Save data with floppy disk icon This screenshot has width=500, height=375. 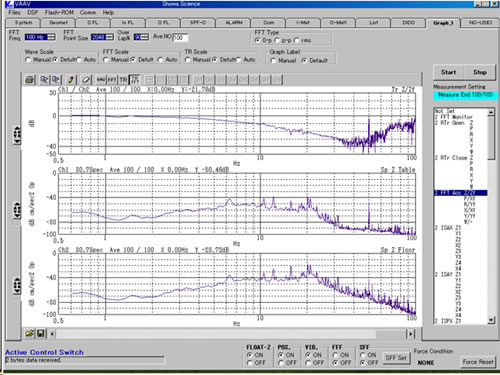[41, 333]
